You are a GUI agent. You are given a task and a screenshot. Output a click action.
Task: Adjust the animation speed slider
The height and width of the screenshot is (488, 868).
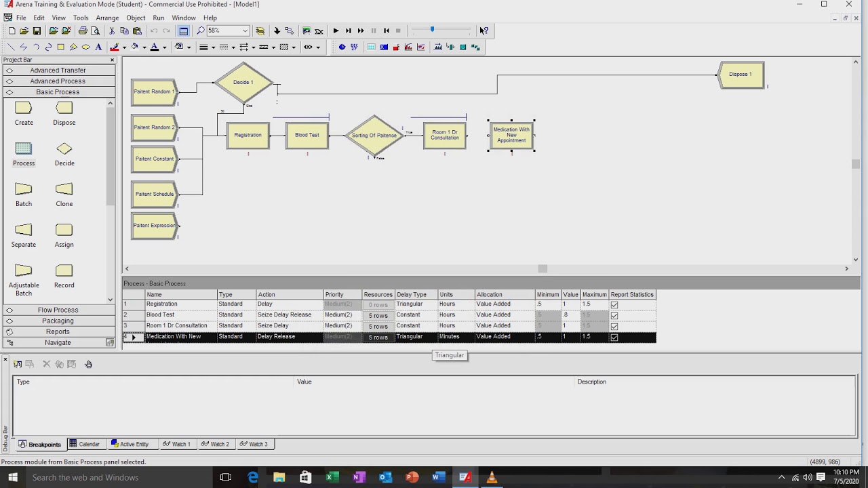[x=432, y=30]
